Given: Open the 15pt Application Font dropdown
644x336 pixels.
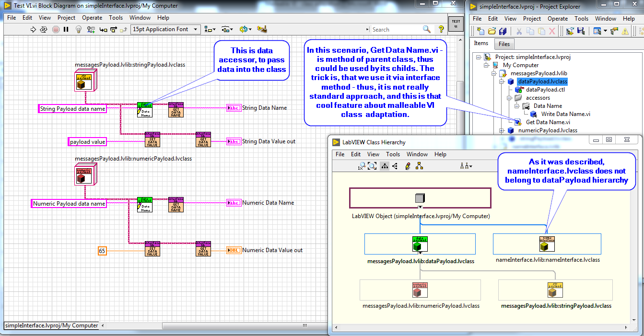Looking at the screenshot, I should tap(165, 29).
